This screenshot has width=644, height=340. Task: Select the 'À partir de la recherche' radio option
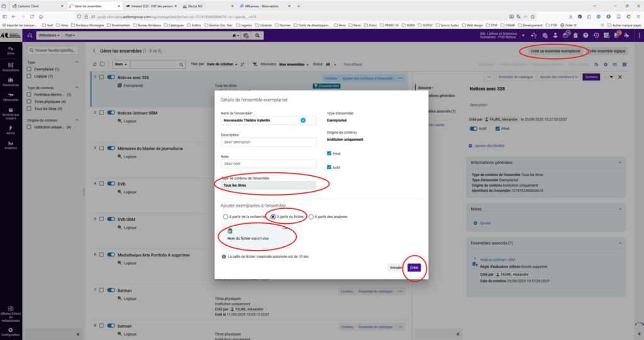click(x=226, y=217)
